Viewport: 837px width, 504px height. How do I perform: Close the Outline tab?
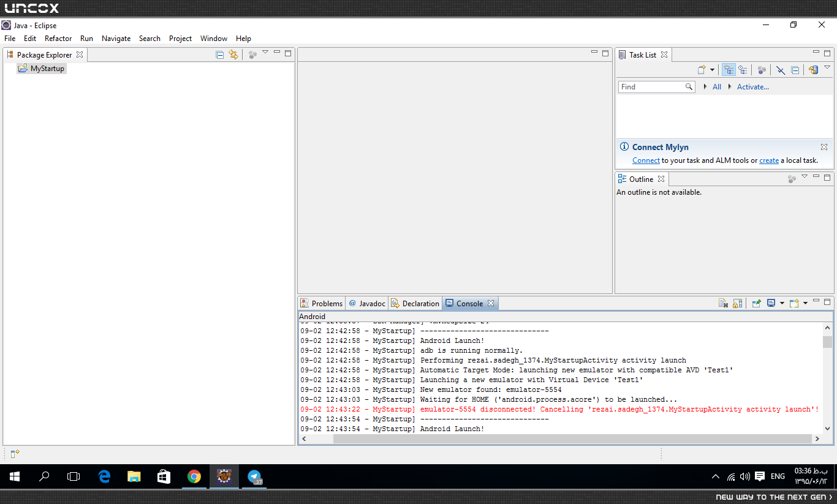coord(661,179)
